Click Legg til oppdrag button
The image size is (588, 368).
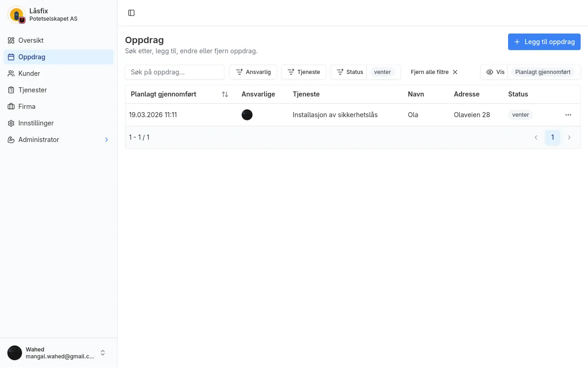544,42
